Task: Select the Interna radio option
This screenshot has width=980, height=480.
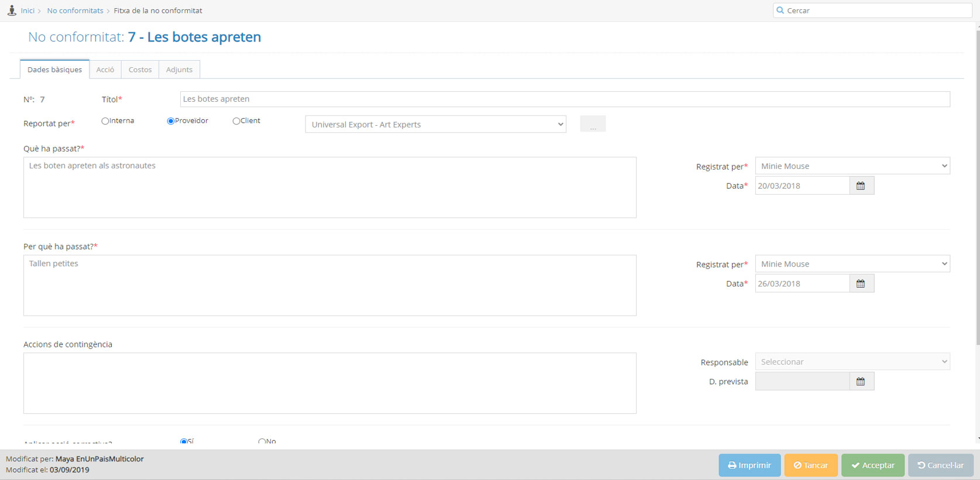Action: point(105,121)
